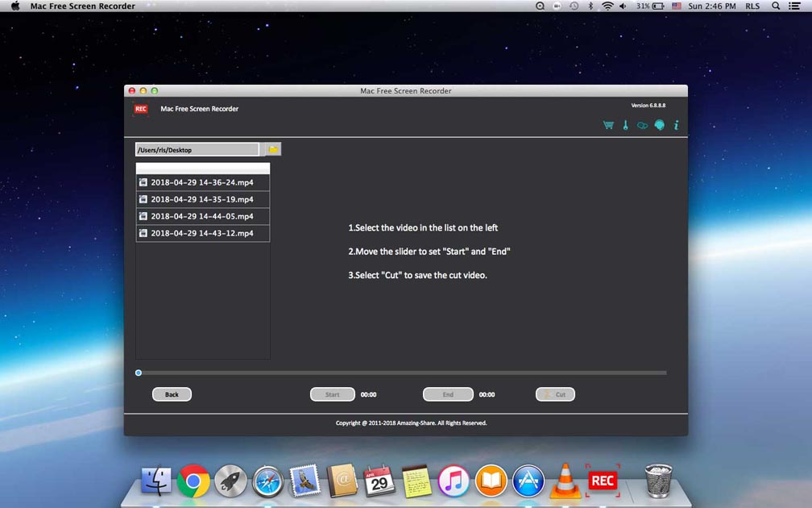Open Finder from the Dock
This screenshot has height=508, width=812.
[x=156, y=481]
